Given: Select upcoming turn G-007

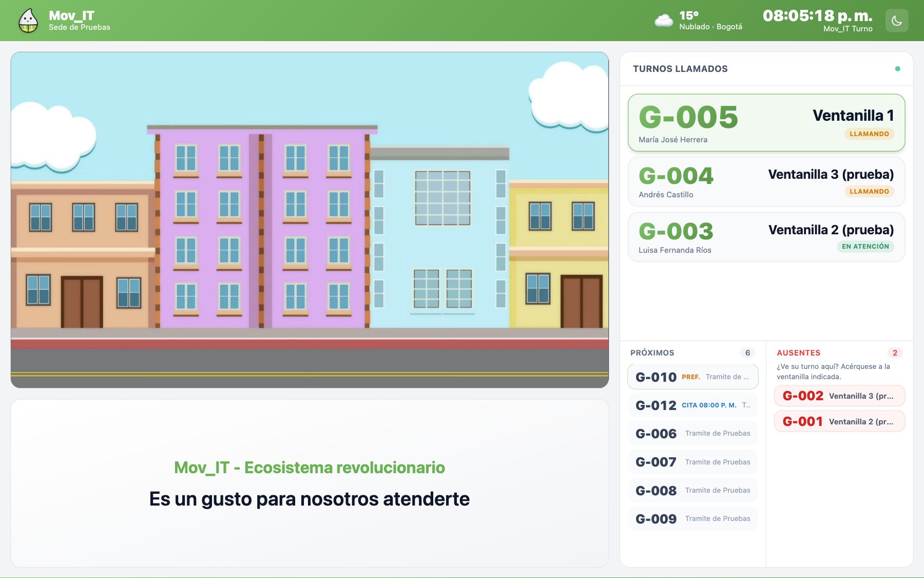Looking at the screenshot, I should [x=692, y=462].
